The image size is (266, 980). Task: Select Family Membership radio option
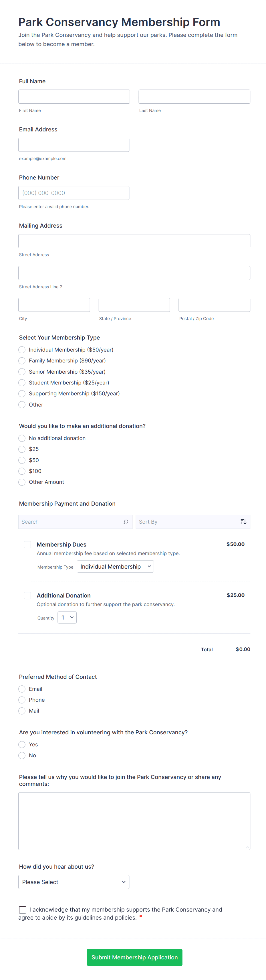(22, 360)
